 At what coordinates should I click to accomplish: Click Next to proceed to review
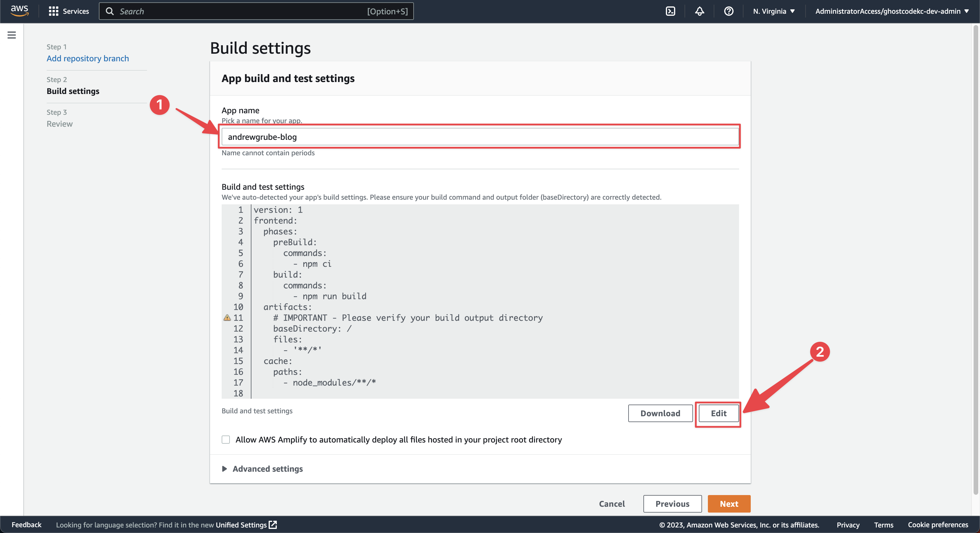tap(729, 504)
